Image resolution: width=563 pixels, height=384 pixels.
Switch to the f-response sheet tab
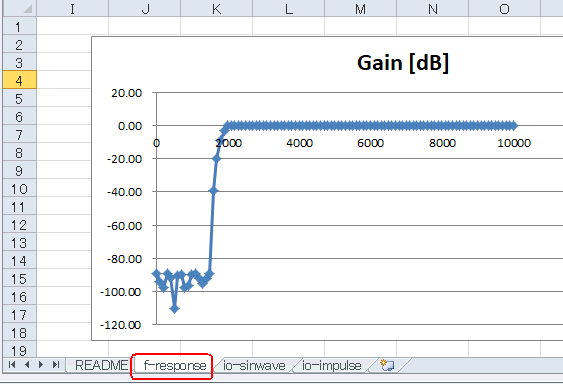pos(175,365)
